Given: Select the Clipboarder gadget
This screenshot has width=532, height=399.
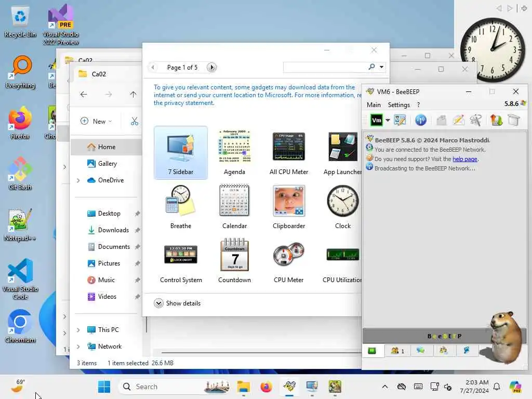Looking at the screenshot, I should 289,207.
